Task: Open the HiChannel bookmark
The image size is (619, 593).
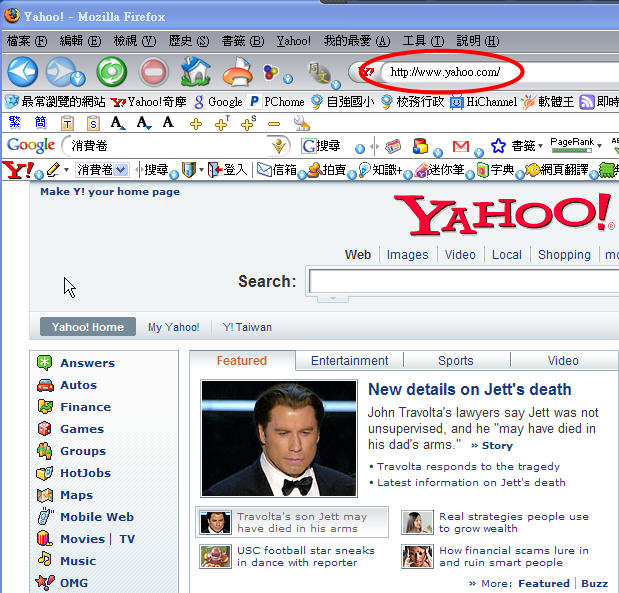Action: click(x=484, y=102)
